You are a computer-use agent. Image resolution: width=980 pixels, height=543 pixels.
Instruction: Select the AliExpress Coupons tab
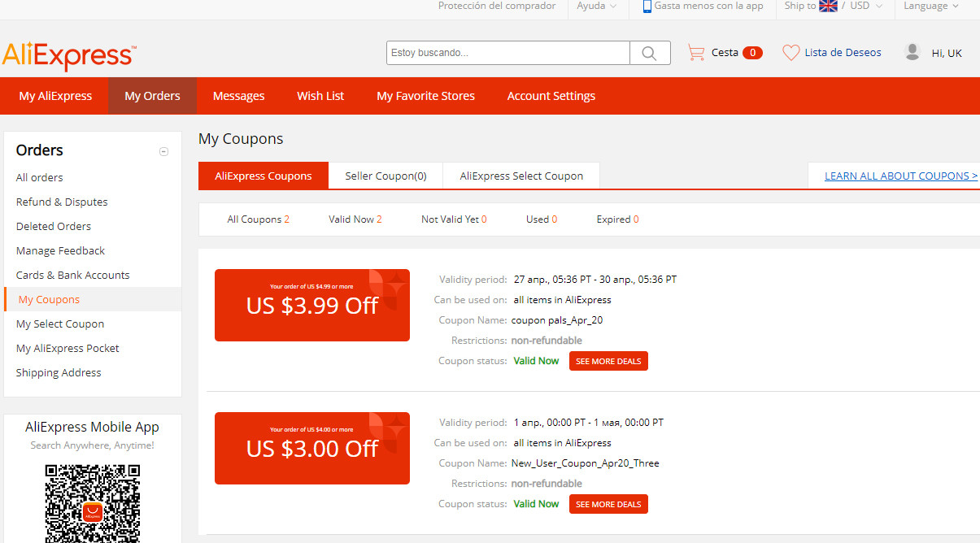(x=264, y=176)
